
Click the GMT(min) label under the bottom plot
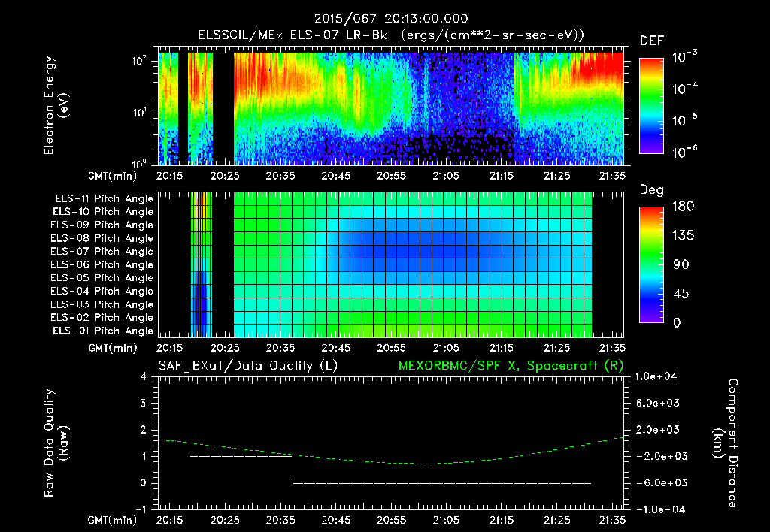click(x=113, y=520)
